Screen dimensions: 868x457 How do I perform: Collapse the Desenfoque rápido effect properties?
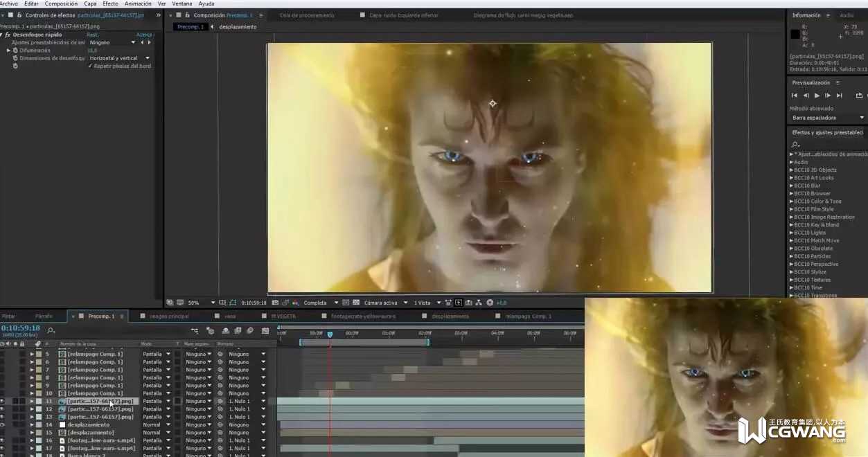[2, 35]
